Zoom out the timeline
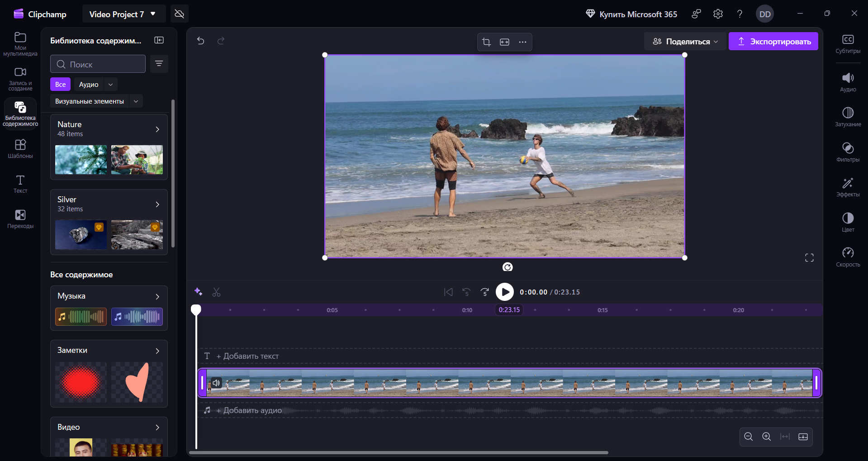This screenshot has height=461, width=868. (x=749, y=437)
